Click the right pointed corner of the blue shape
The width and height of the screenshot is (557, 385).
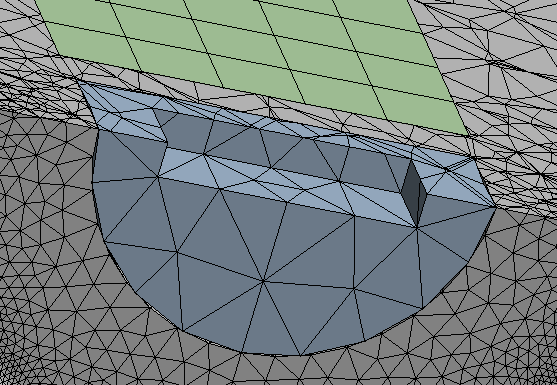point(495,207)
